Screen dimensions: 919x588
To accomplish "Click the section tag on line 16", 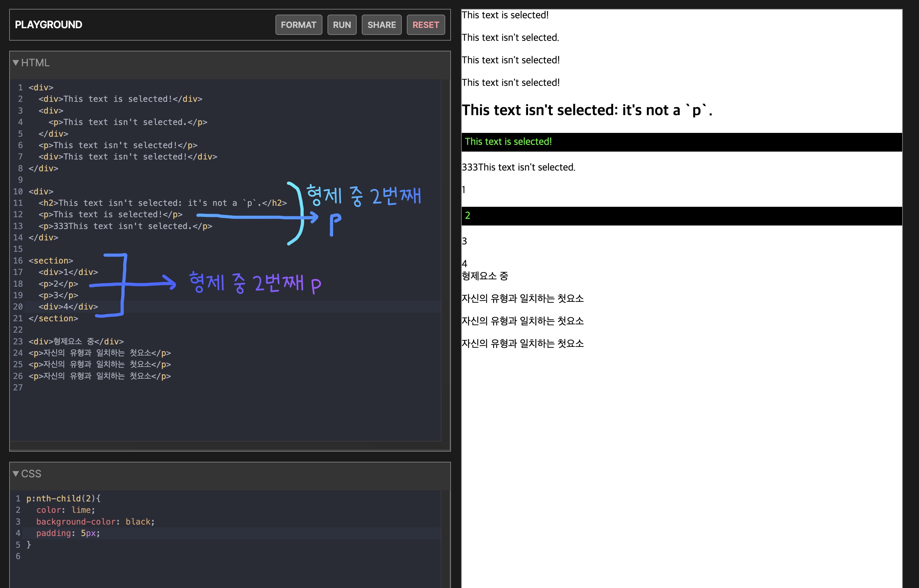I will [x=50, y=261].
